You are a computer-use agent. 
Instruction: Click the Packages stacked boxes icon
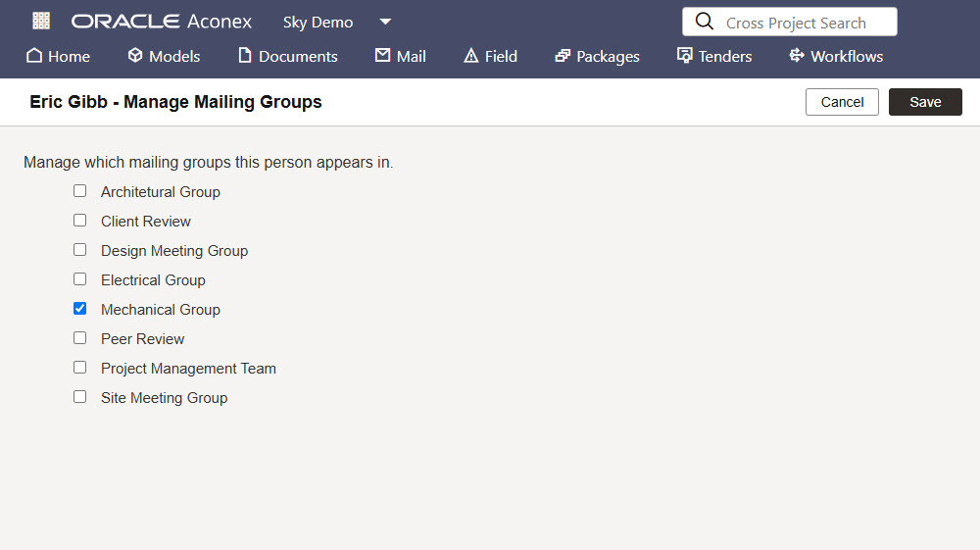(x=563, y=56)
